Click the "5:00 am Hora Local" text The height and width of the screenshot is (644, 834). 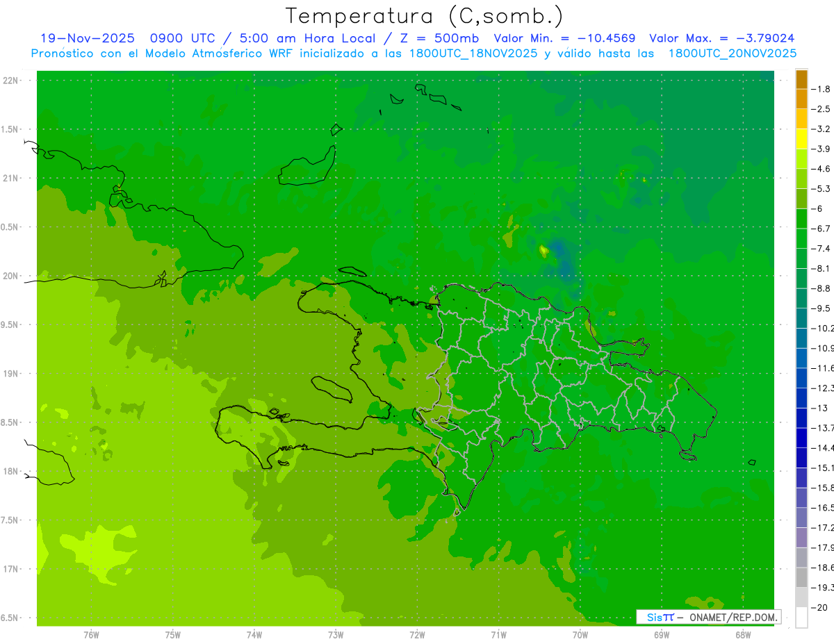point(306,38)
